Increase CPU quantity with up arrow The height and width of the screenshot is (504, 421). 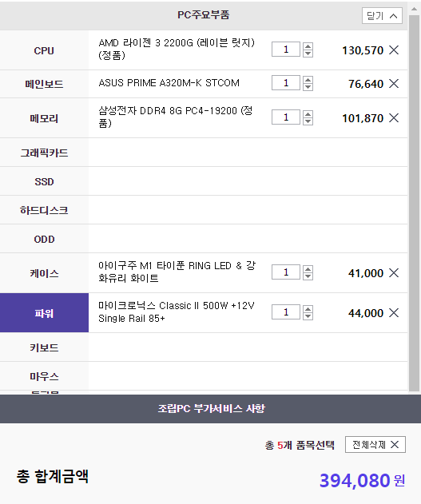pyautogui.click(x=308, y=46)
